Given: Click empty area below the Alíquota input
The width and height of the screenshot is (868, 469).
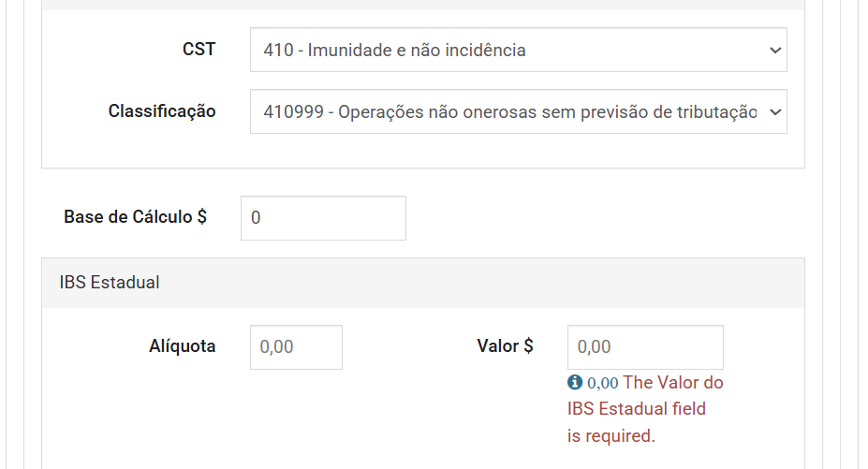Looking at the screenshot, I should click(x=296, y=412).
